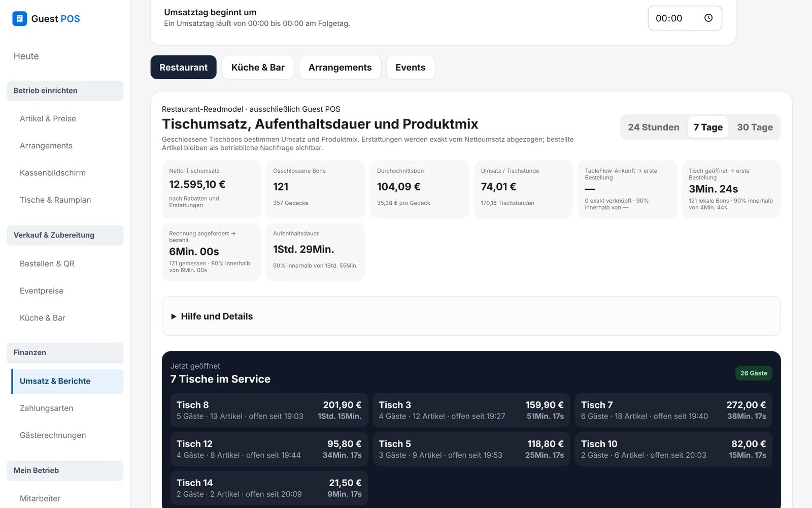Open the Tisch 14 card
This screenshot has height=508, width=812.
point(269,488)
